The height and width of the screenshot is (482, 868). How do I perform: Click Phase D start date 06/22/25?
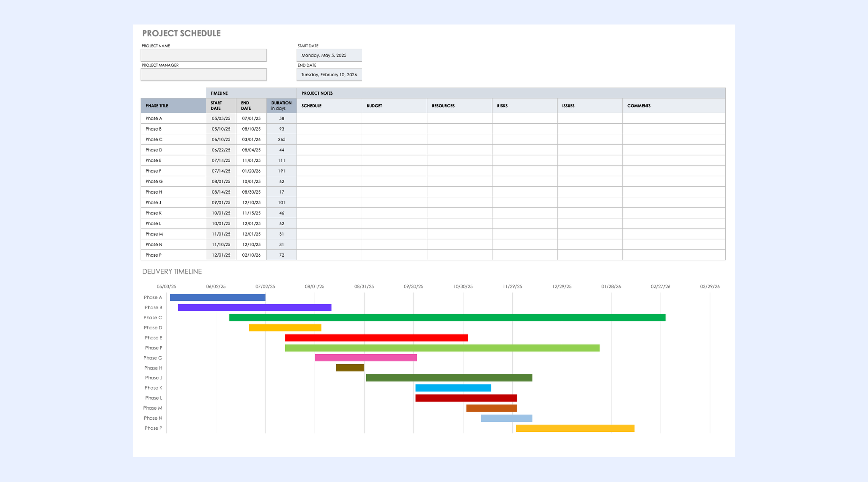tap(221, 150)
